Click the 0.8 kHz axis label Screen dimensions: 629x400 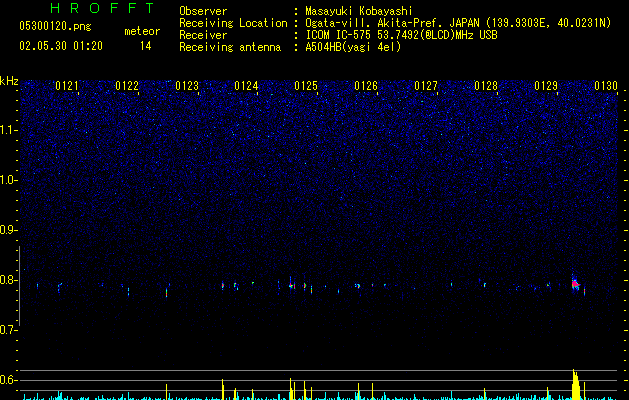tap(9, 280)
